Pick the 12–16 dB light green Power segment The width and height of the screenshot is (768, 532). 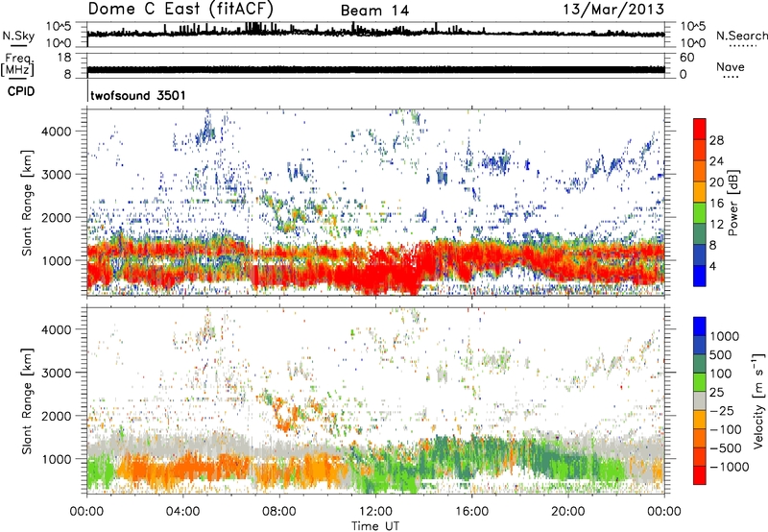700,213
